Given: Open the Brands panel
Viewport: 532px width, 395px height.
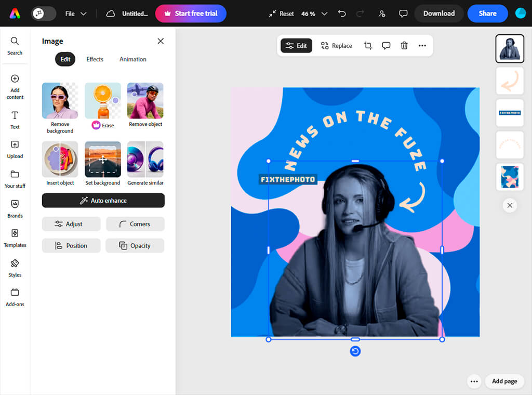Looking at the screenshot, I should pos(15,209).
